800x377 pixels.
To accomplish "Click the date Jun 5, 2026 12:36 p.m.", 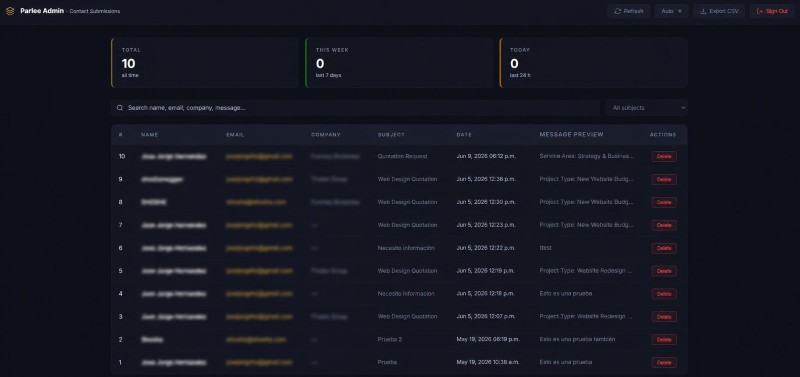I will 486,179.
